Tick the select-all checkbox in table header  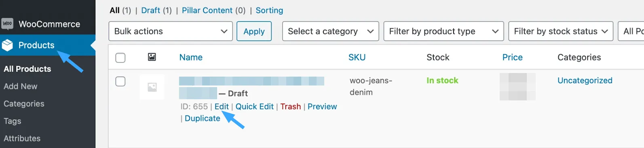(x=120, y=58)
